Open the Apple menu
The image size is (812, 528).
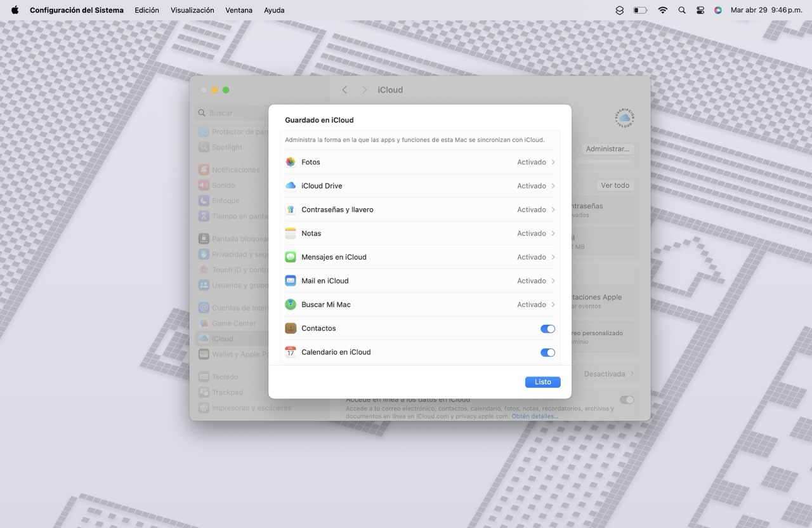coord(15,10)
